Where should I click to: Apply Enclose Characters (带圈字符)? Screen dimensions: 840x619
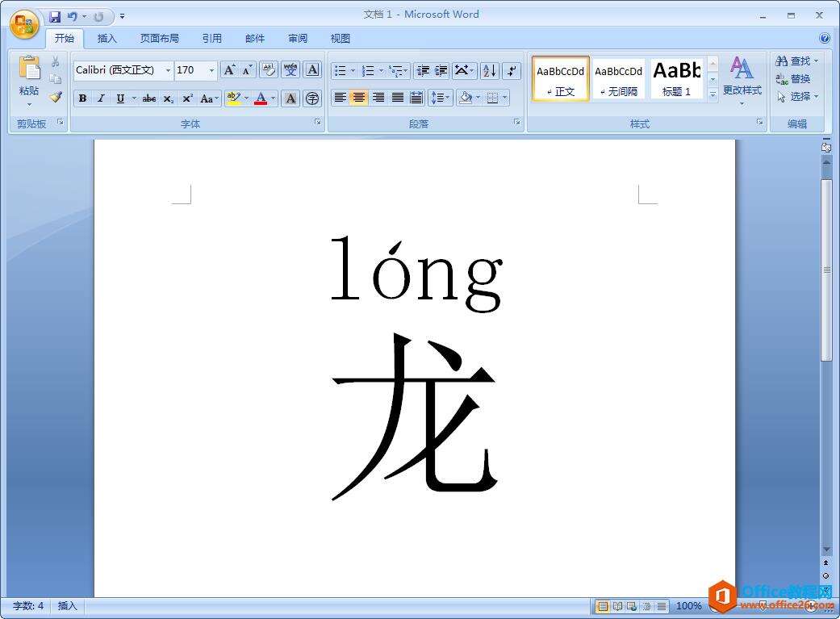[312, 98]
